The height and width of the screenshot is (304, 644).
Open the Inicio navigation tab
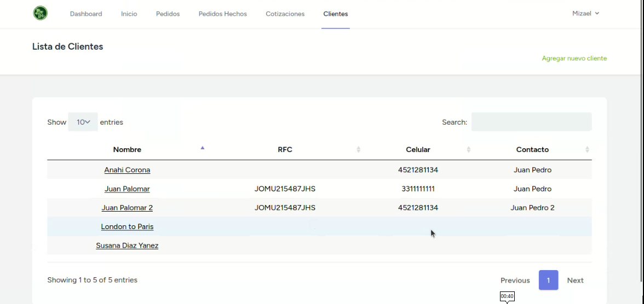[129, 14]
